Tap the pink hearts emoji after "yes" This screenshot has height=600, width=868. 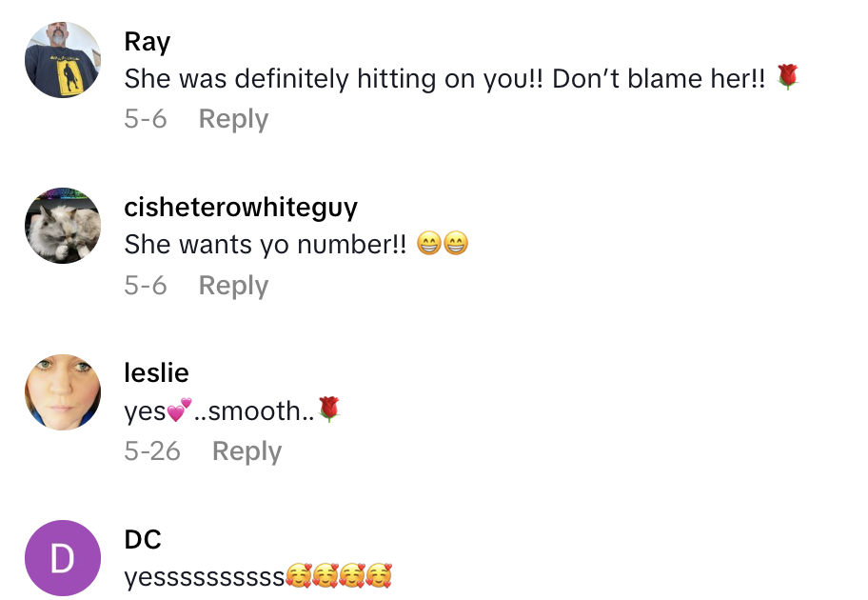tap(179, 410)
